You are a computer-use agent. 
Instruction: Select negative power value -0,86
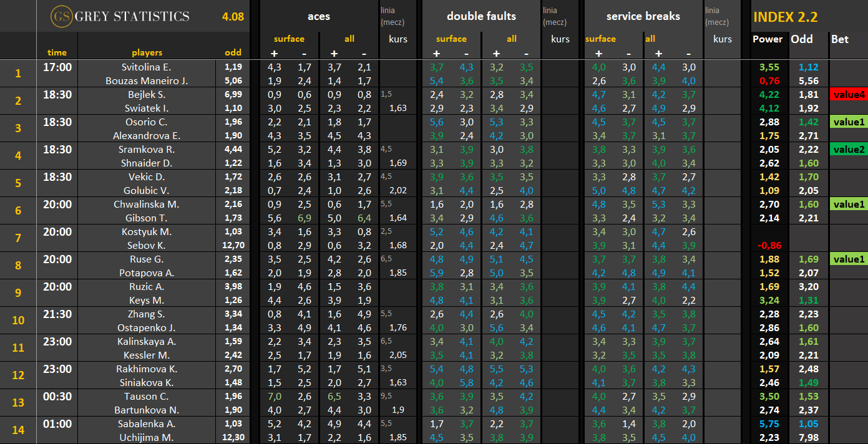769,245
